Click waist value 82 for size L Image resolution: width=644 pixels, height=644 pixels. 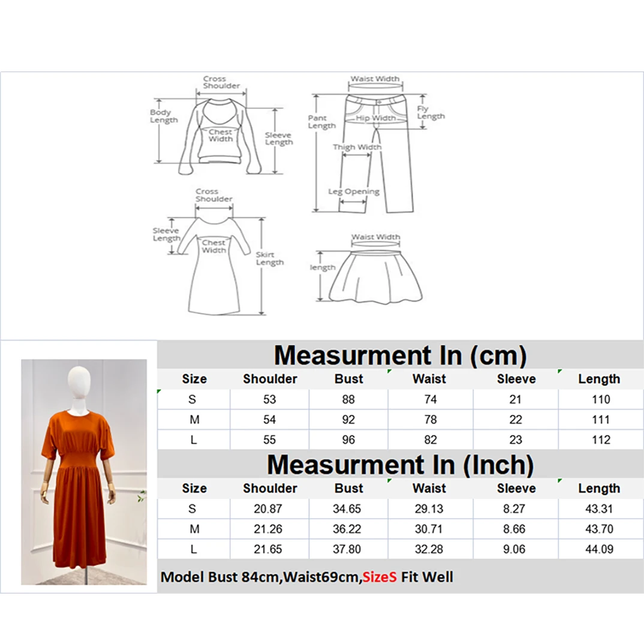[431, 440]
